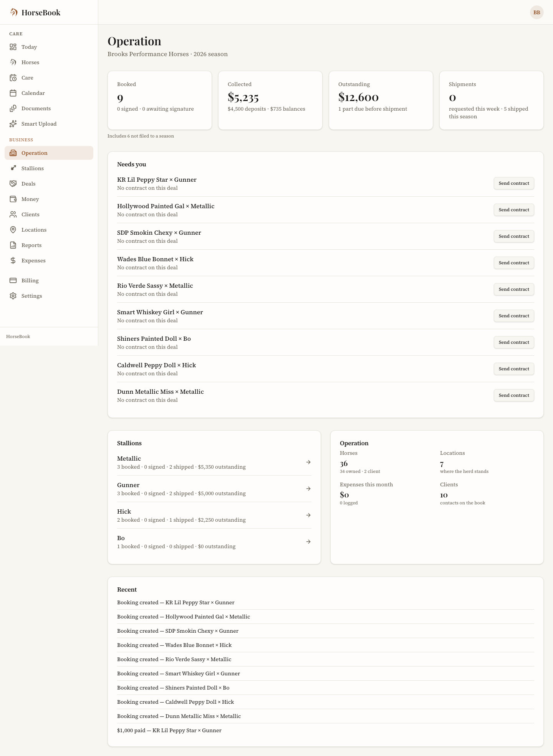Send contract for Hollywood Painted Gal × Metallic
Screen dimensions: 553x756
pyautogui.click(x=514, y=210)
